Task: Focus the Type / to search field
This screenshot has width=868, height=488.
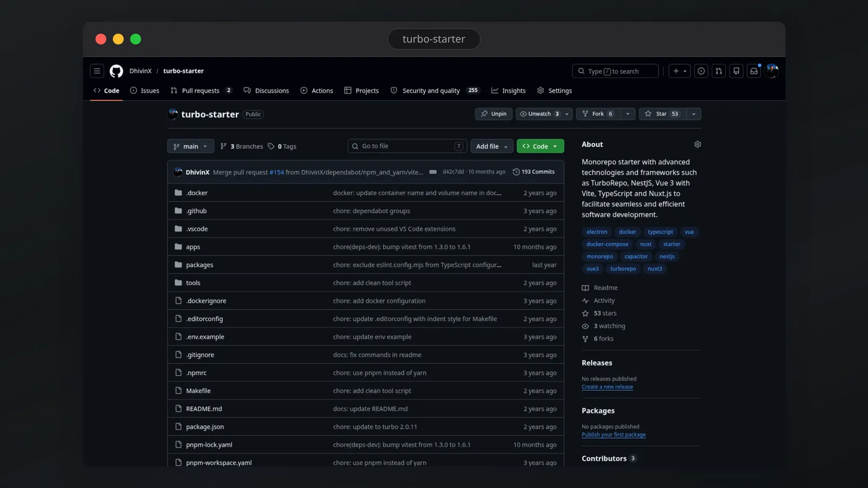Action: click(615, 71)
